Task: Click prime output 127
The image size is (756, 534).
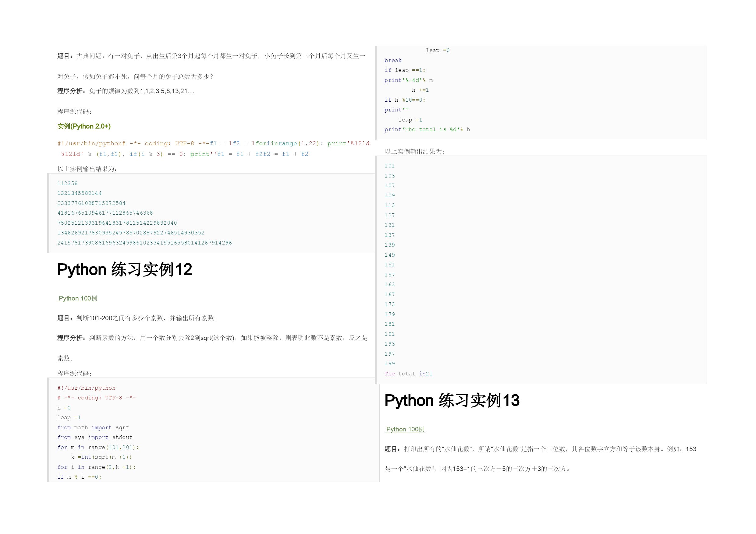Action: [389, 216]
